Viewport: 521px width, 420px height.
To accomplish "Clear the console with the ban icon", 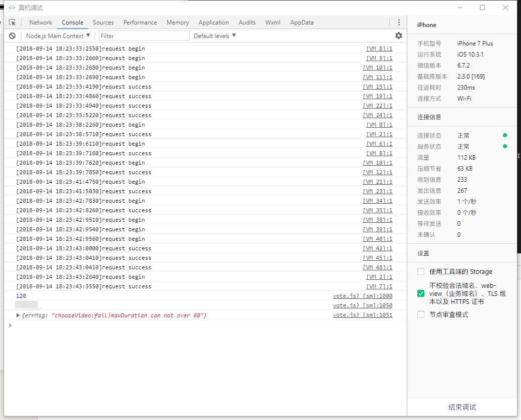I will click(x=13, y=36).
